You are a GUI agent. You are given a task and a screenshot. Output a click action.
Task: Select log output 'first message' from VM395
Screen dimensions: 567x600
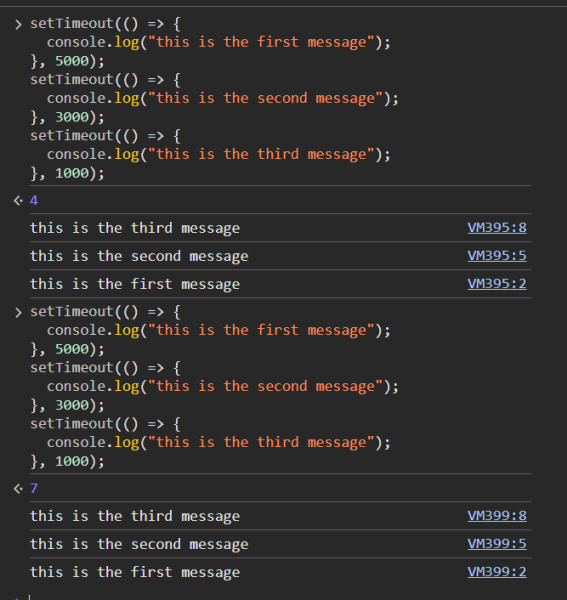click(x=135, y=284)
